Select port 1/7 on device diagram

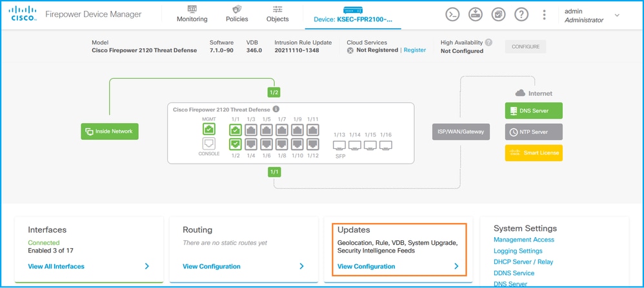(x=282, y=130)
